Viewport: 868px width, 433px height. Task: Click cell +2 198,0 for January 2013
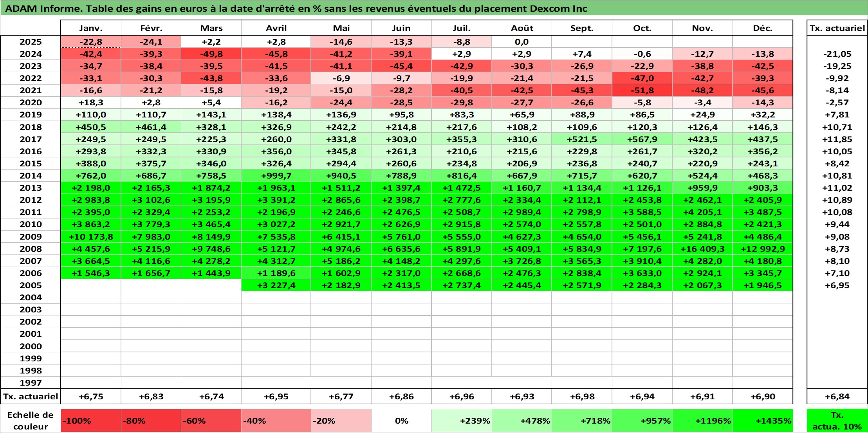91,188
